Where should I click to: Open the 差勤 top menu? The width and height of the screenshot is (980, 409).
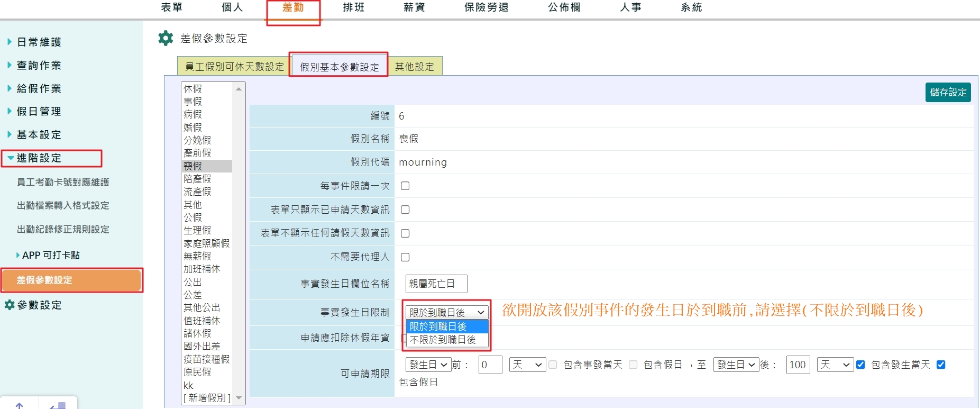pyautogui.click(x=293, y=7)
